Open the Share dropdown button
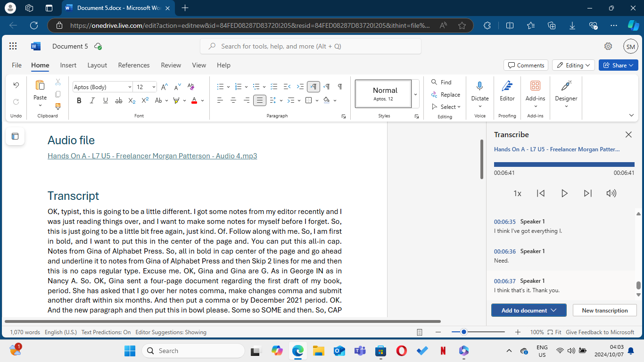Screen dimensions: 644x362 tap(618, 65)
